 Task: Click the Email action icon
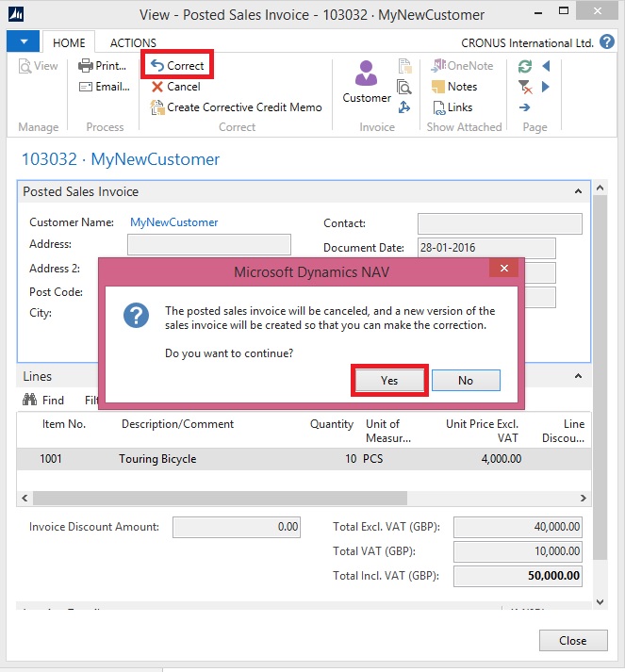pos(87,87)
